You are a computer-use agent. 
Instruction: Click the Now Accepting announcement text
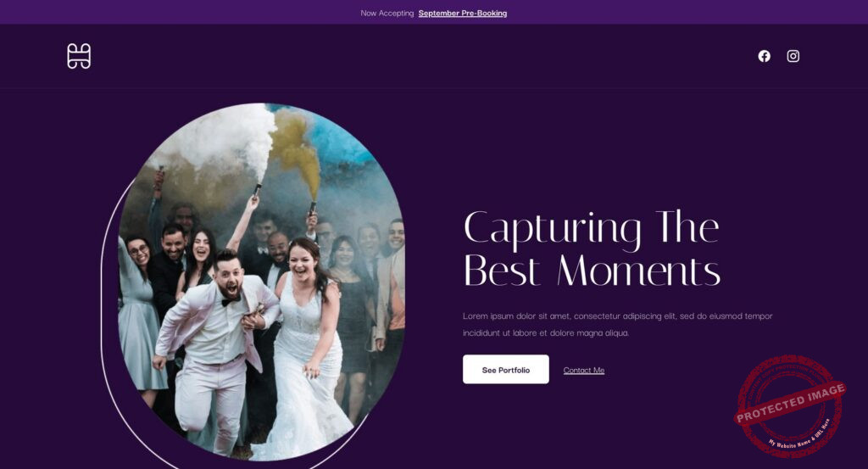point(387,13)
